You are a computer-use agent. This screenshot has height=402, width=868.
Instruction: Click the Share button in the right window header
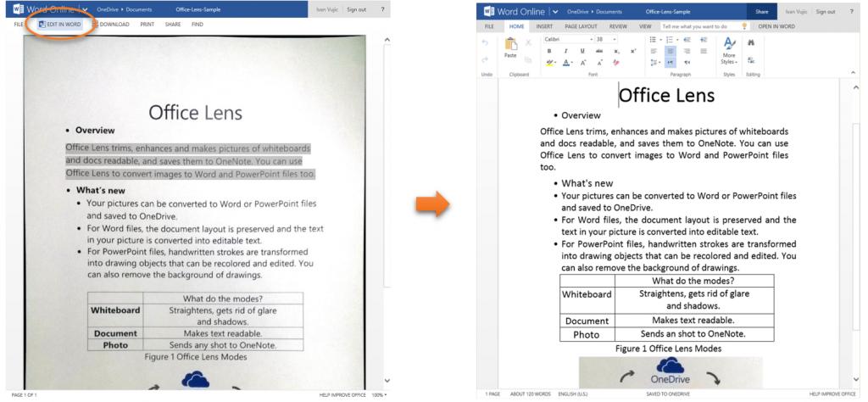click(762, 11)
